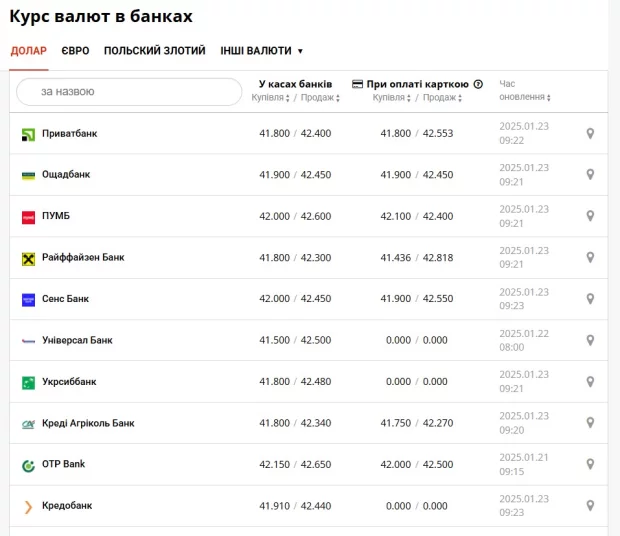Open the Кредобанк location pin

(x=590, y=506)
